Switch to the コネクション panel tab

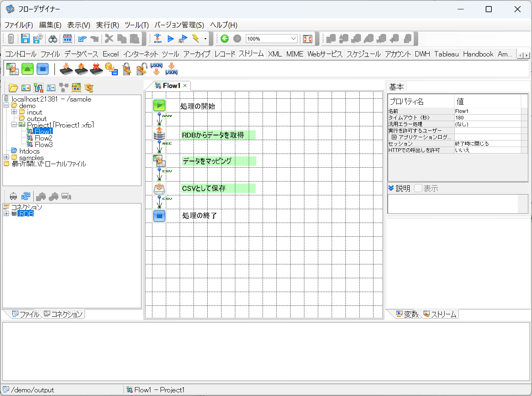(x=63, y=314)
